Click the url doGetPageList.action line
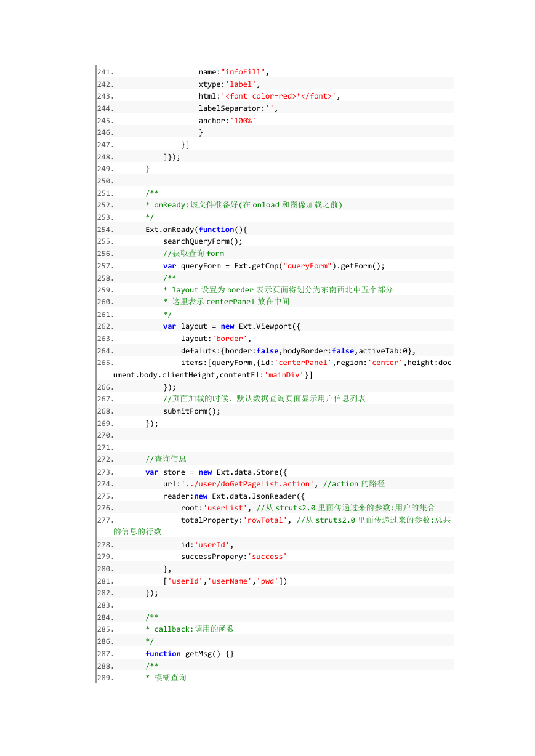Viewport: 535px width, 756px height. pyautogui.click(x=274, y=484)
